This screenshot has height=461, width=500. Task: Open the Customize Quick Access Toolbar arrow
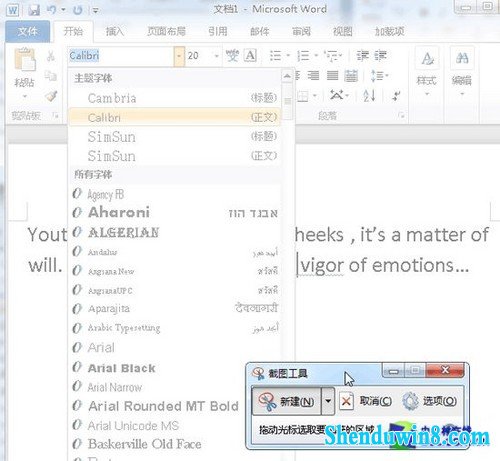pos(95,11)
